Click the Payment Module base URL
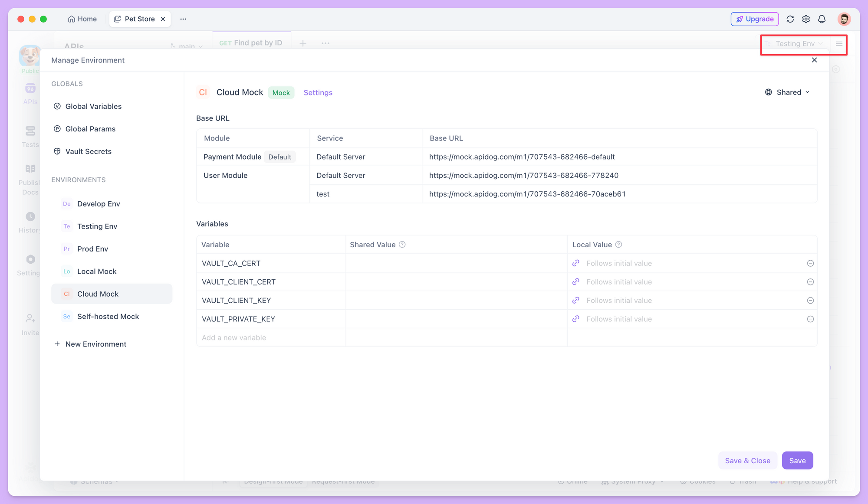 pos(522,157)
